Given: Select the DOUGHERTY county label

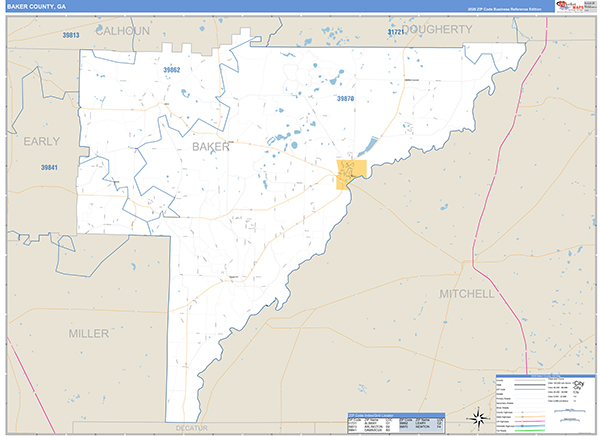Looking at the screenshot, I should pos(437,29).
